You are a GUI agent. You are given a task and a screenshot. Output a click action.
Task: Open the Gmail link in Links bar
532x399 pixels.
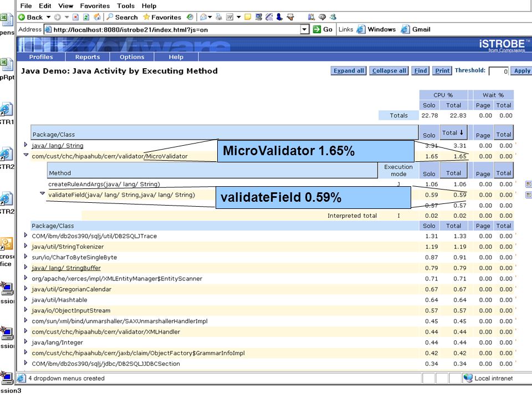[x=416, y=29]
